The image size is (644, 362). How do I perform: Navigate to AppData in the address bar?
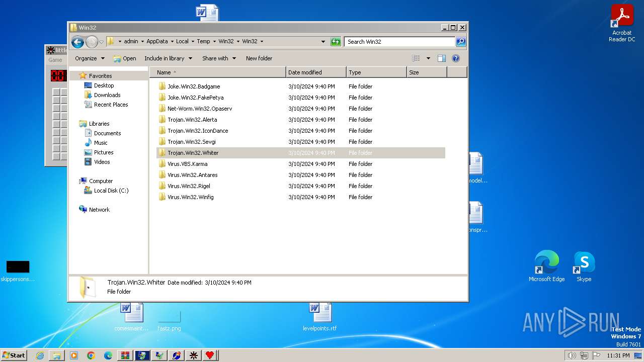(x=157, y=42)
